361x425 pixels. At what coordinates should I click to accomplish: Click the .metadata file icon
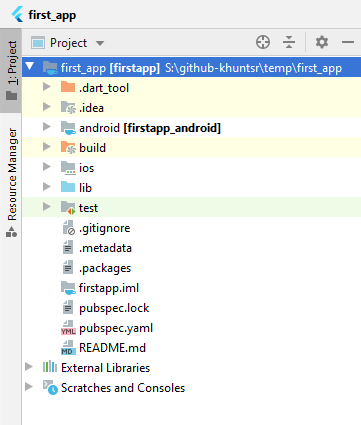click(x=68, y=248)
